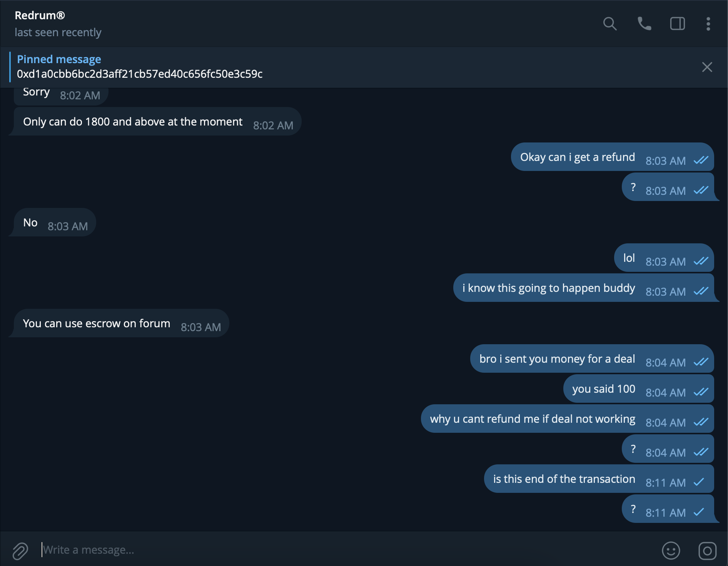Open the three-dot more options menu

pos(708,24)
